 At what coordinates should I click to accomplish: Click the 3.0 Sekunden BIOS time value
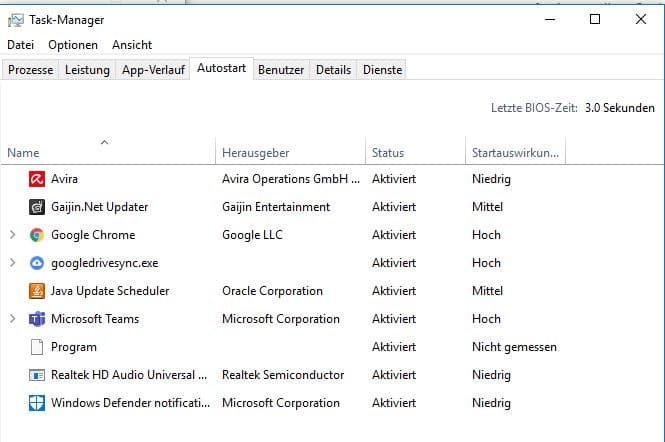click(x=620, y=108)
